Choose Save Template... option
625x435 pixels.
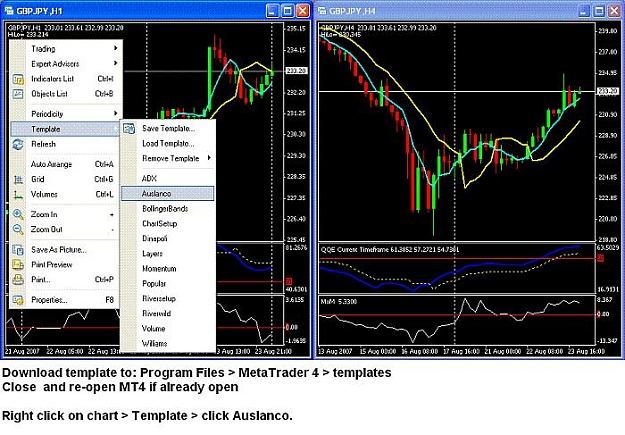[x=168, y=128]
